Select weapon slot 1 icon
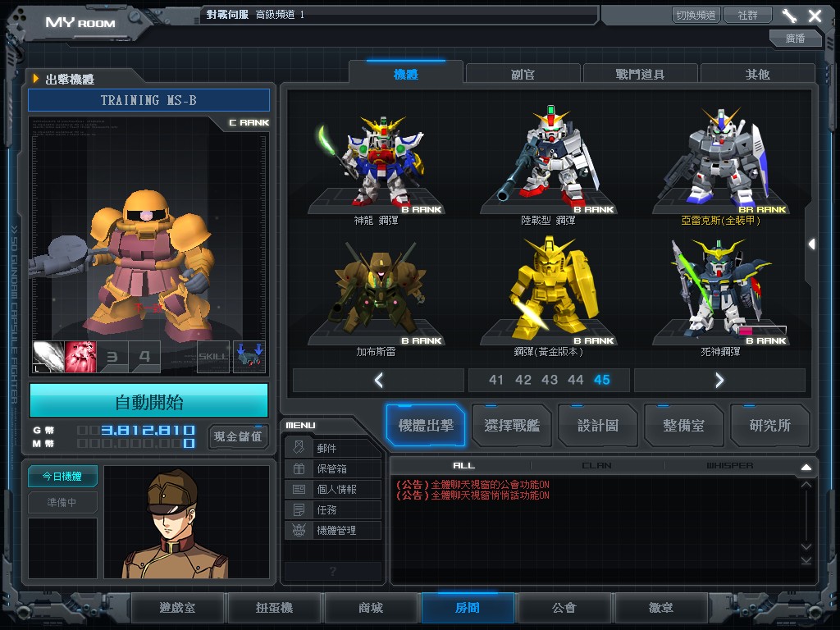 (48, 357)
